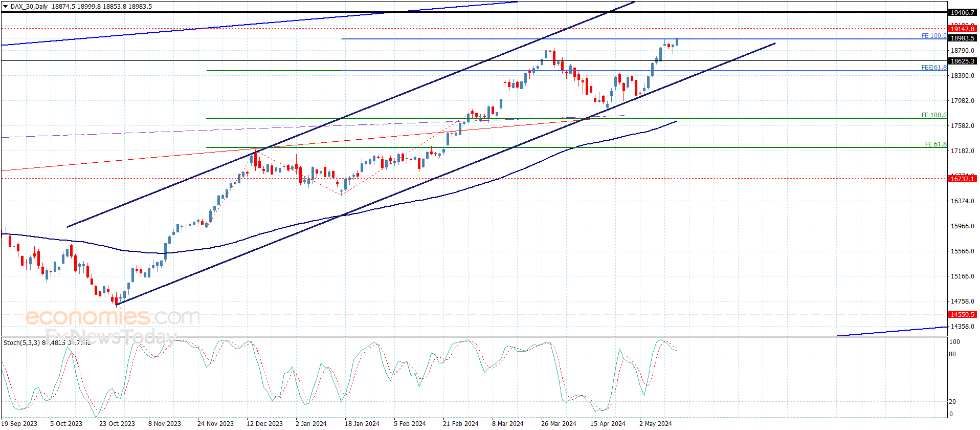
Task: Click the 26 Mar 2024 date label
Action: (559, 423)
